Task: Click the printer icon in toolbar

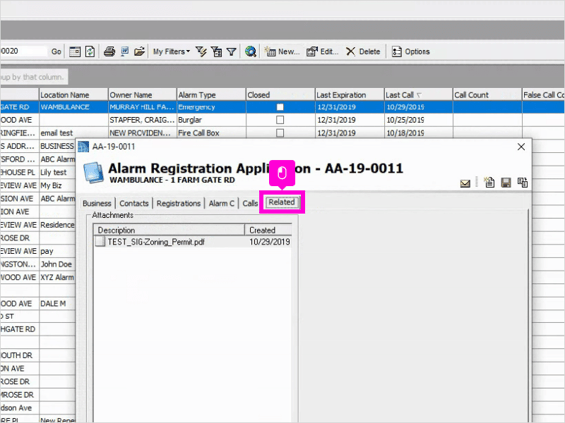Action: tap(109, 52)
